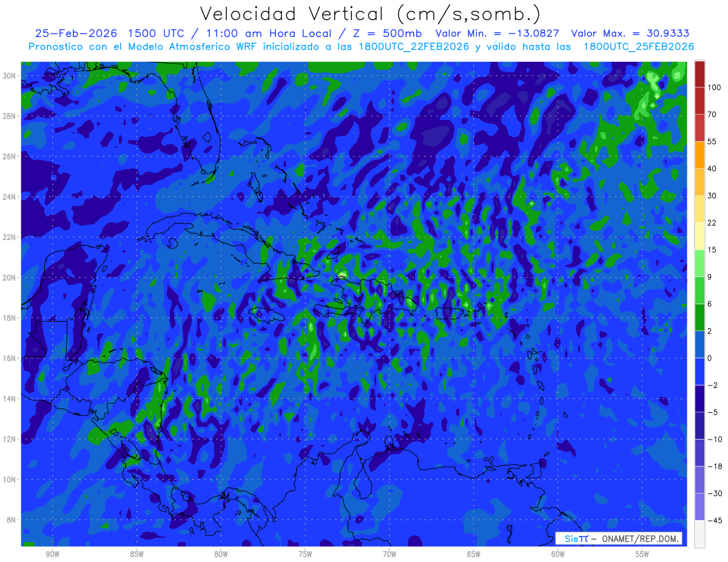Click the blue swatch between 0 and -2
The width and height of the screenshot is (728, 562).
(x=699, y=371)
